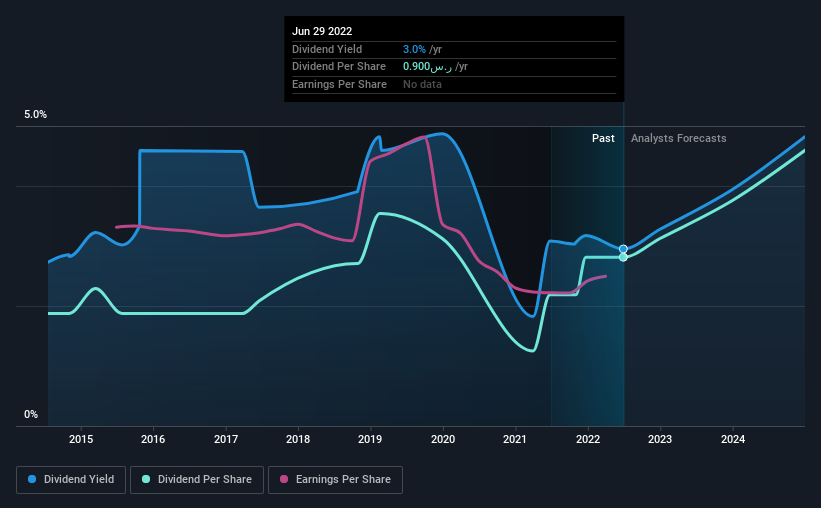Toggle the Earnings Per Share legend button

[x=335, y=480]
